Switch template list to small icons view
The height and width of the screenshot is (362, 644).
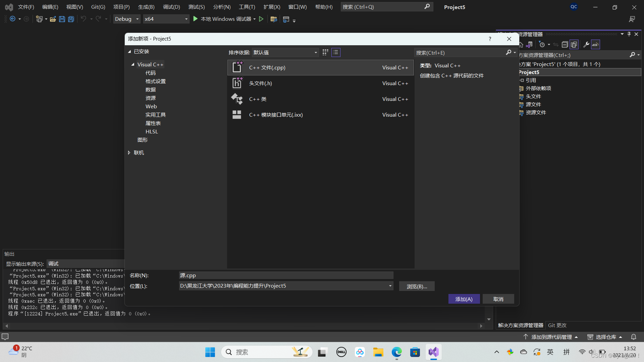click(325, 52)
